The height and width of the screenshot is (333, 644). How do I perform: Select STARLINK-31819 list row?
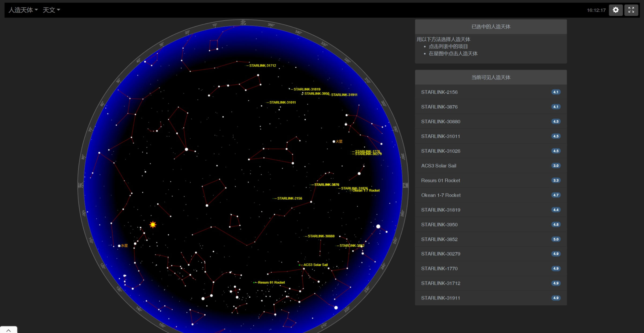[491, 210]
